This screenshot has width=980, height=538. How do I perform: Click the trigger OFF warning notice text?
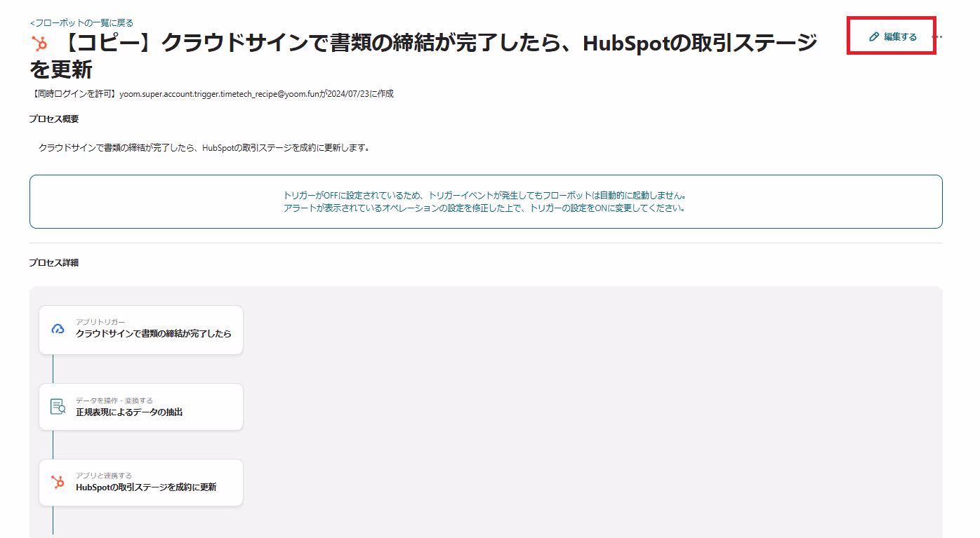[484, 201]
